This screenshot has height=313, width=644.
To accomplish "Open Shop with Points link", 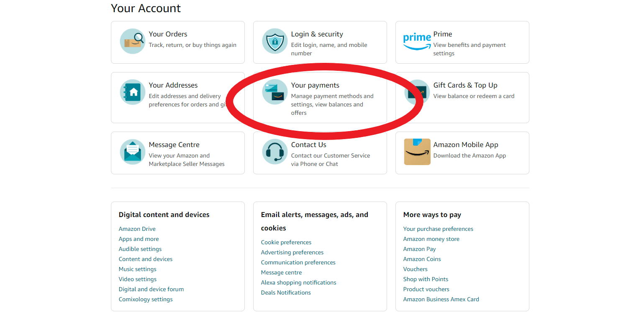I will [x=426, y=279].
